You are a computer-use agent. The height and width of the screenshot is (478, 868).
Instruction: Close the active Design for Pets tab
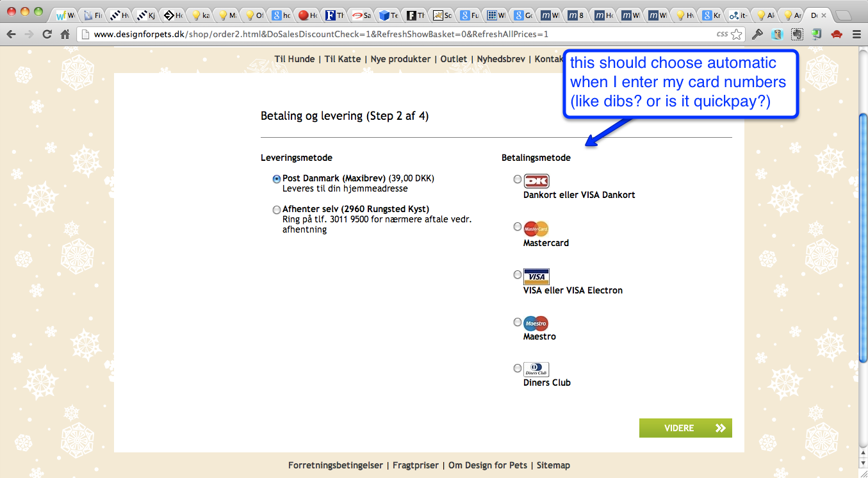[823, 15]
